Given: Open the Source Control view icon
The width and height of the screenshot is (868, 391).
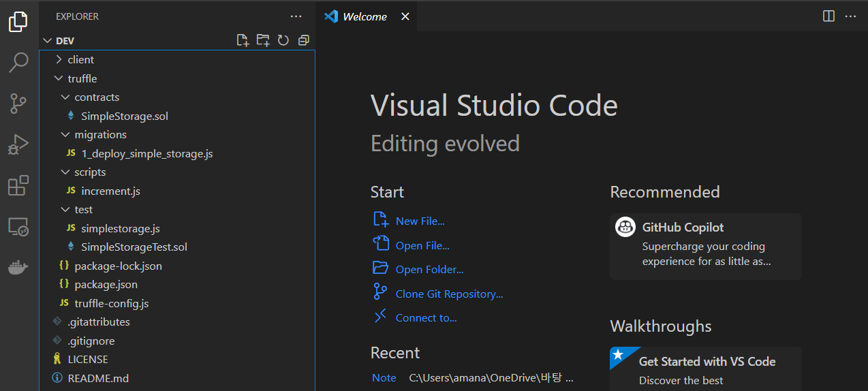Looking at the screenshot, I should pos(18,104).
